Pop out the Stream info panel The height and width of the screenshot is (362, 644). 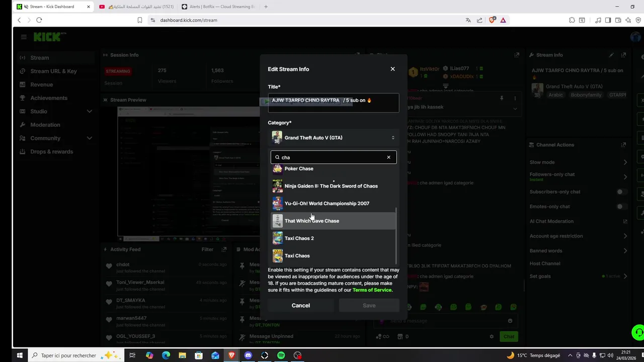(623, 55)
